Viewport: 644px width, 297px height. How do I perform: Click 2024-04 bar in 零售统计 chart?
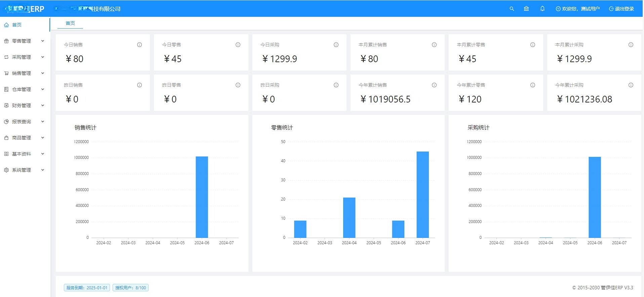coord(349,217)
